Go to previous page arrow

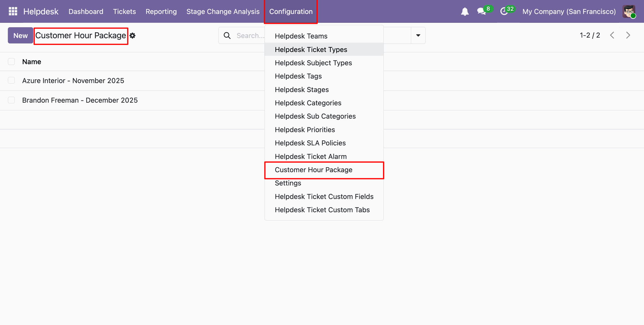point(612,35)
